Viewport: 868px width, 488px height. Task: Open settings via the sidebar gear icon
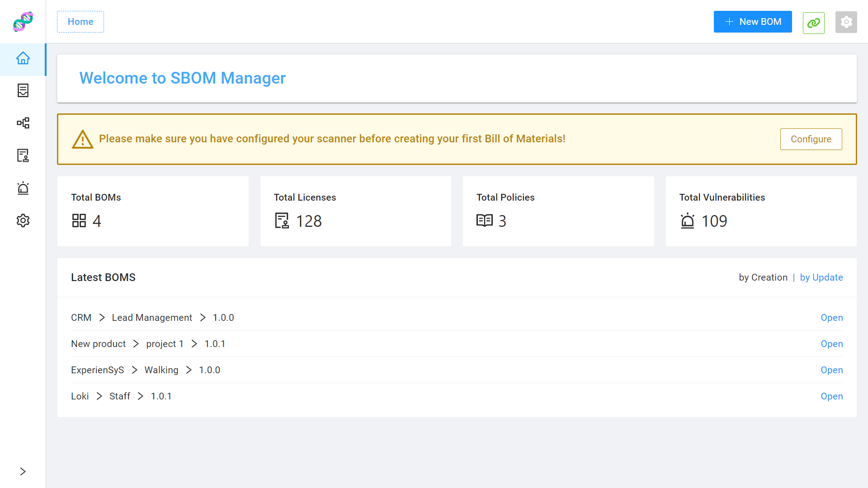(x=23, y=221)
